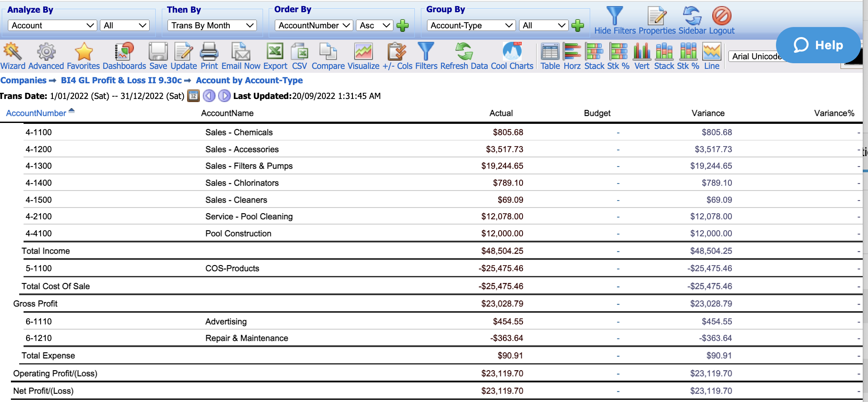
Task: Open Order By AccountNumber dropdown
Action: pos(314,25)
